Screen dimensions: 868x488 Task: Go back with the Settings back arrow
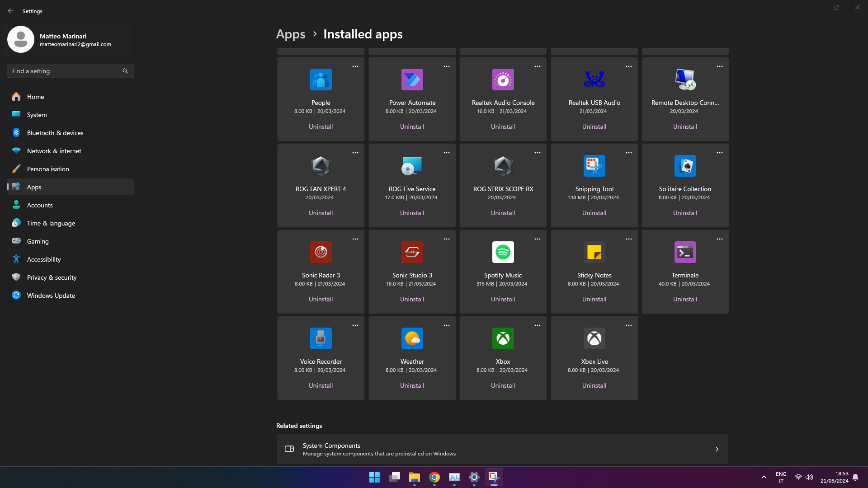point(11,11)
